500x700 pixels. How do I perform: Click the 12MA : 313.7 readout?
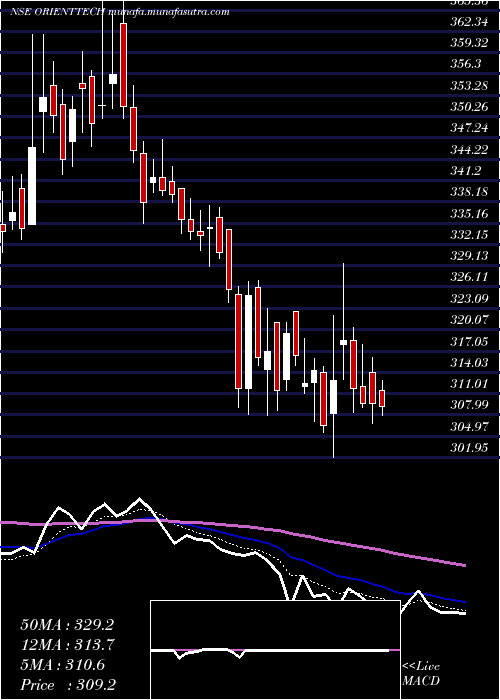[67, 645]
